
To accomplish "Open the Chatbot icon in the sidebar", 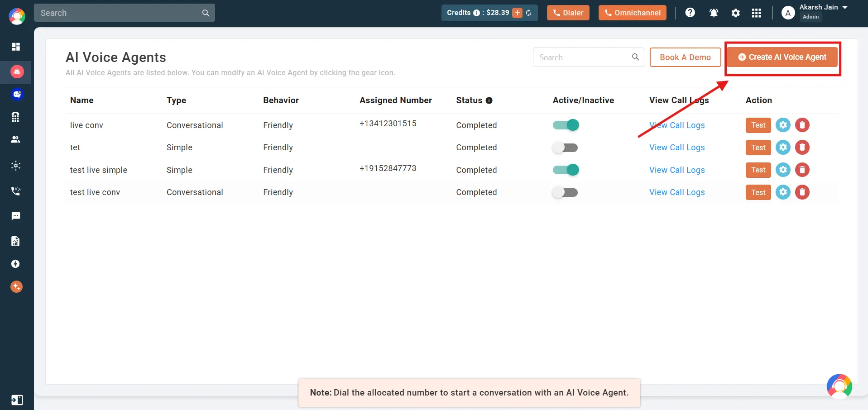I will (17, 95).
